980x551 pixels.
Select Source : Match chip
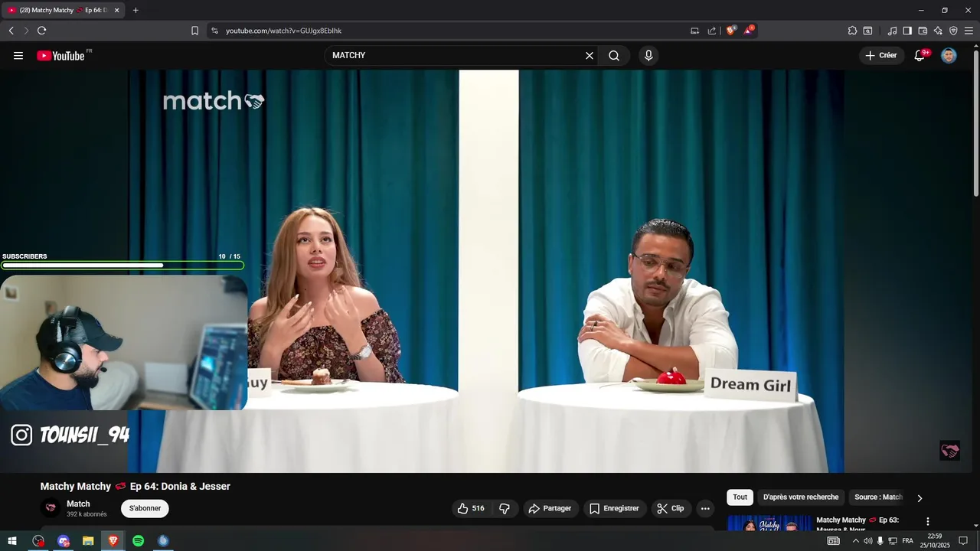[878, 497]
